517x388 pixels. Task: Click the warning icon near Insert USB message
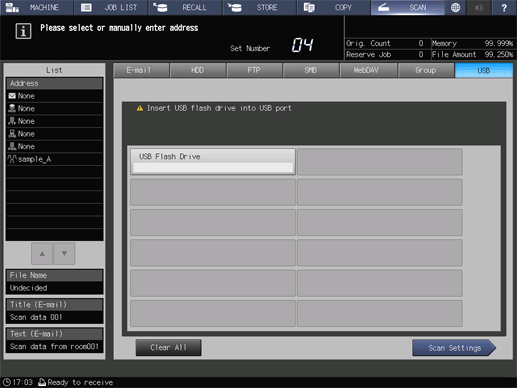[140, 108]
